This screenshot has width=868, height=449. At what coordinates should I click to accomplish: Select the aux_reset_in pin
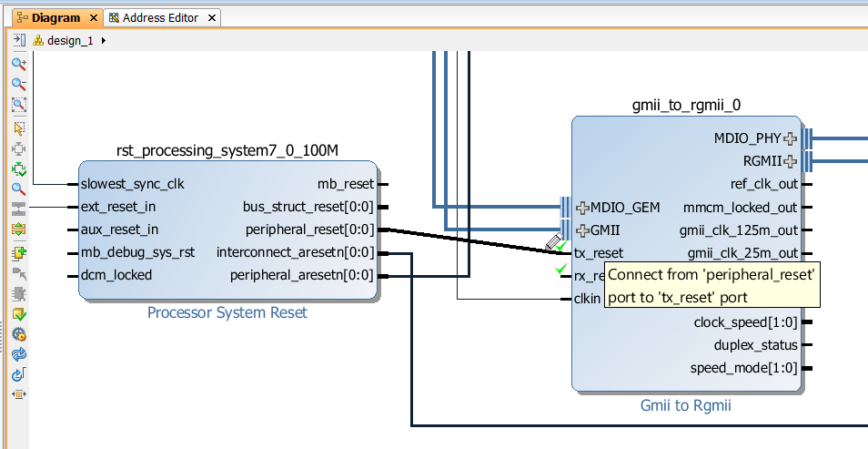tap(119, 230)
